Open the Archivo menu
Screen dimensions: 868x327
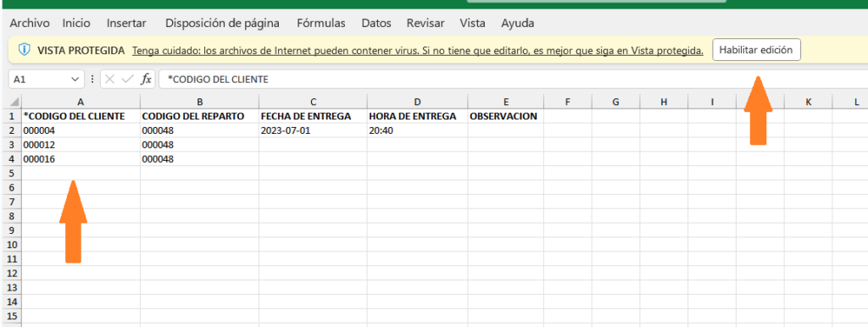click(30, 23)
